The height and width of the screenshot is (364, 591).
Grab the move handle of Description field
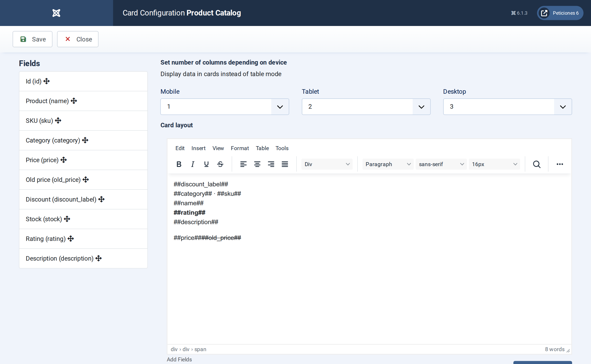click(98, 258)
